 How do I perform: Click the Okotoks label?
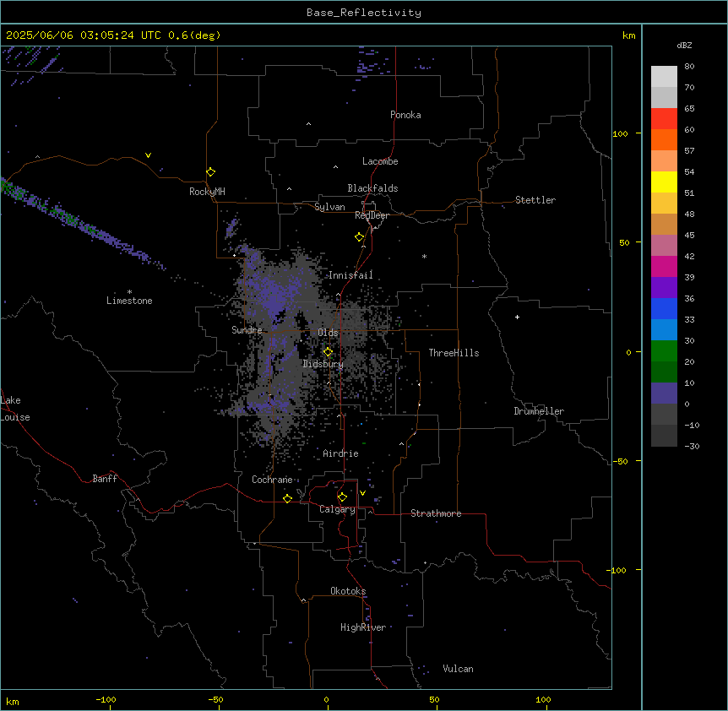click(x=348, y=591)
